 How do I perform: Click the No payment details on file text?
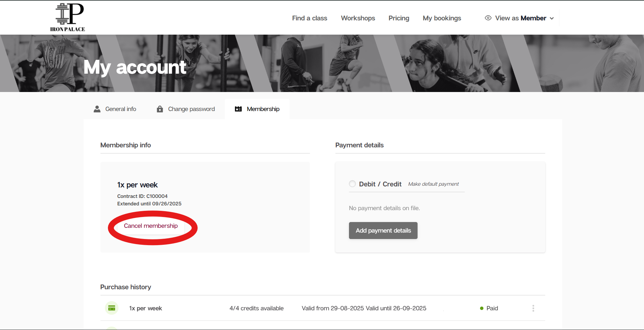[x=384, y=208]
